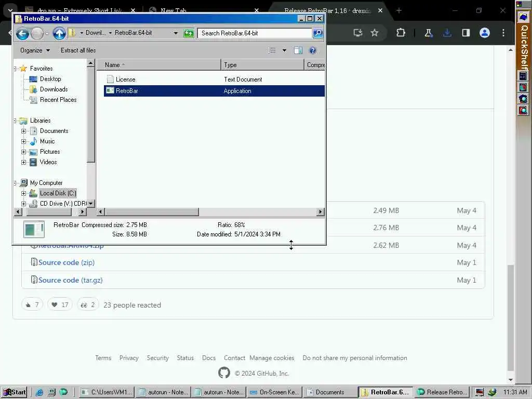Go up one folder level with the blue up arrow
This screenshot has height=399, width=532.
59,33
